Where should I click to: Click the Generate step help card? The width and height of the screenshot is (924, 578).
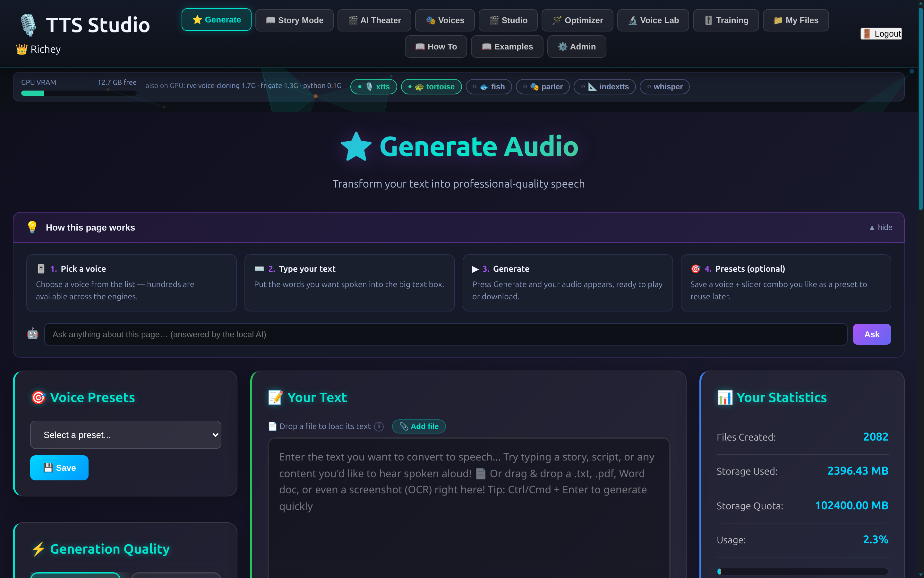pos(567,283)
